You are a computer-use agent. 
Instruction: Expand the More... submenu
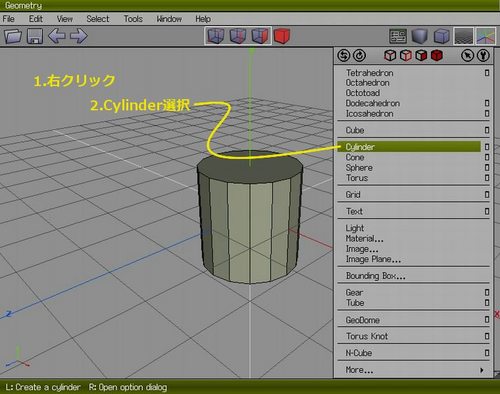[413, 370]
